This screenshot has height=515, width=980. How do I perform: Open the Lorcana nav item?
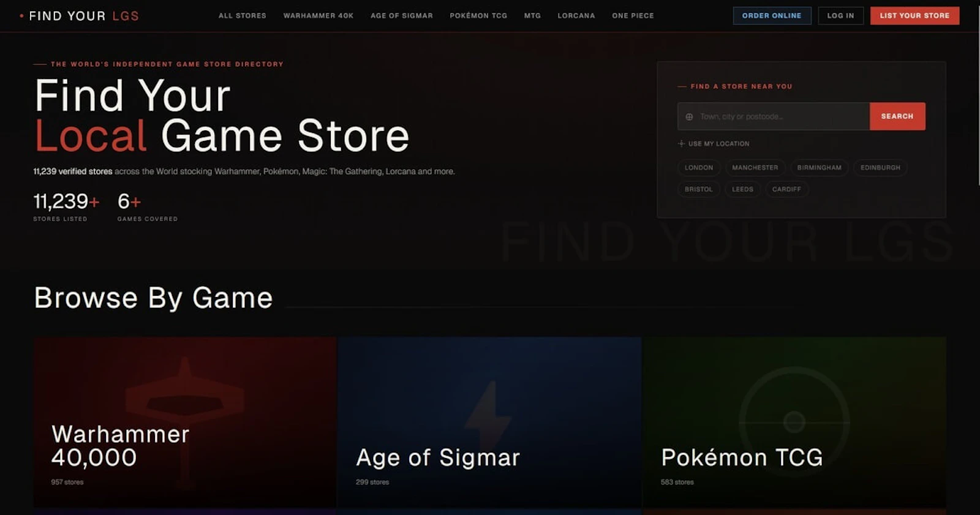[576, 16]
